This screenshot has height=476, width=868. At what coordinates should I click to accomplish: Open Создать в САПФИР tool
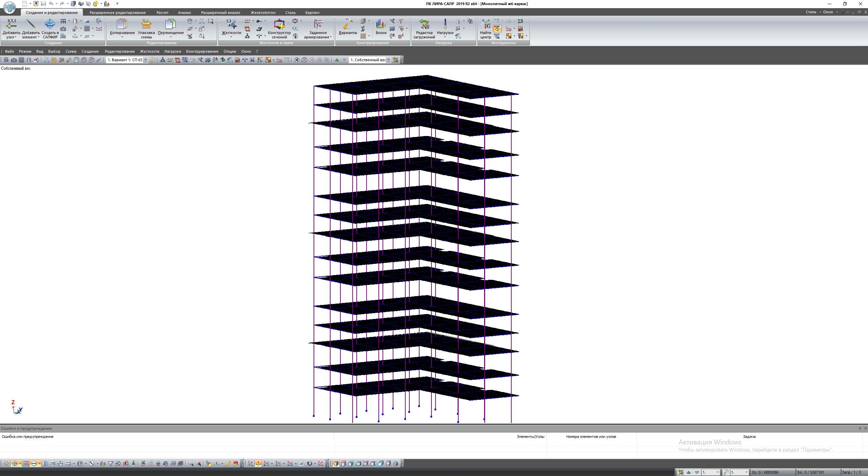50,24
